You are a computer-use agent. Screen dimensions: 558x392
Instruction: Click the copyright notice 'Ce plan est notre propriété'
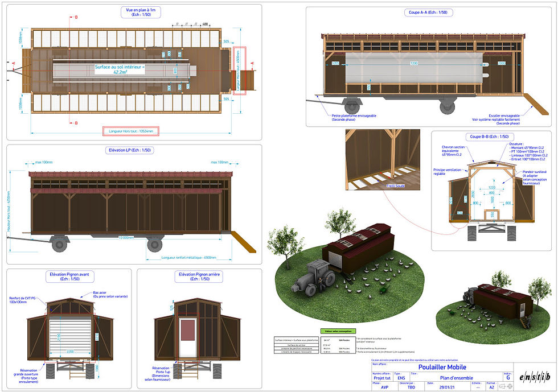pyautogui.click(x=415, y=360)
